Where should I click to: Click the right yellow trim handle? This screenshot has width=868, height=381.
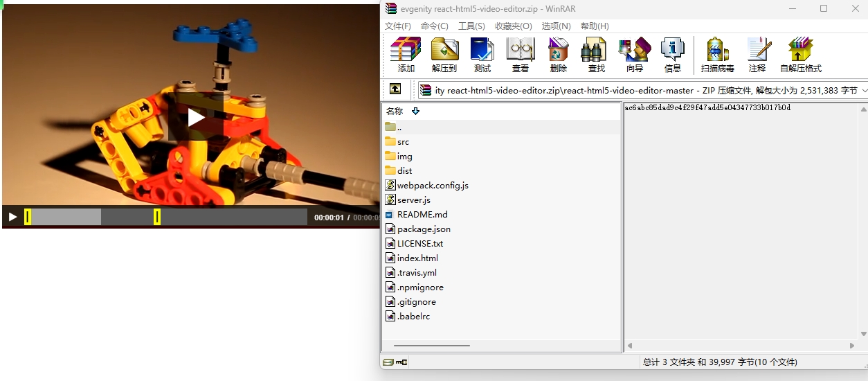(157, 217)
